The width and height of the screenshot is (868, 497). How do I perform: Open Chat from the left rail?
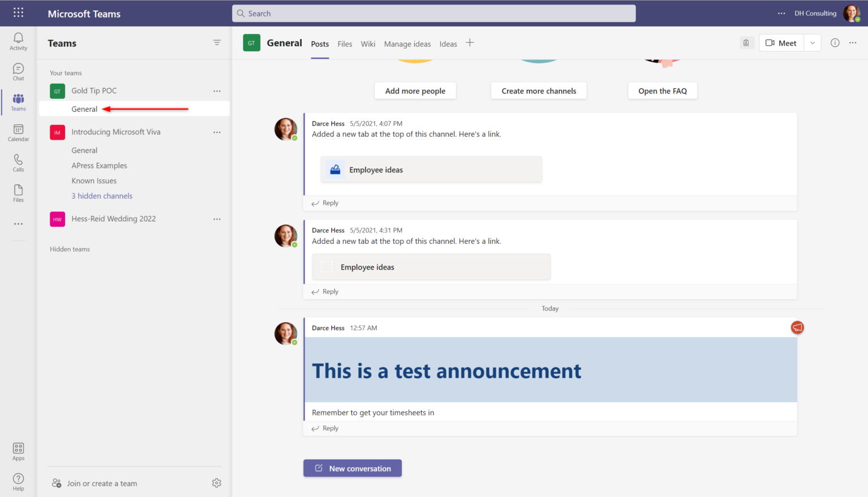[x=18, y=71]
